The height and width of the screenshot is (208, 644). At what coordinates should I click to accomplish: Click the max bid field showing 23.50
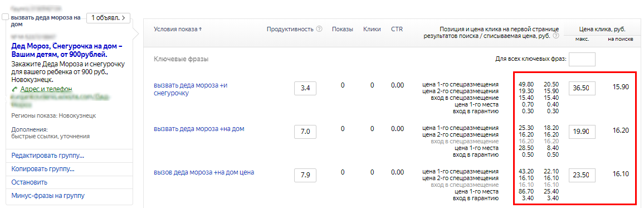tap(582, 175)
